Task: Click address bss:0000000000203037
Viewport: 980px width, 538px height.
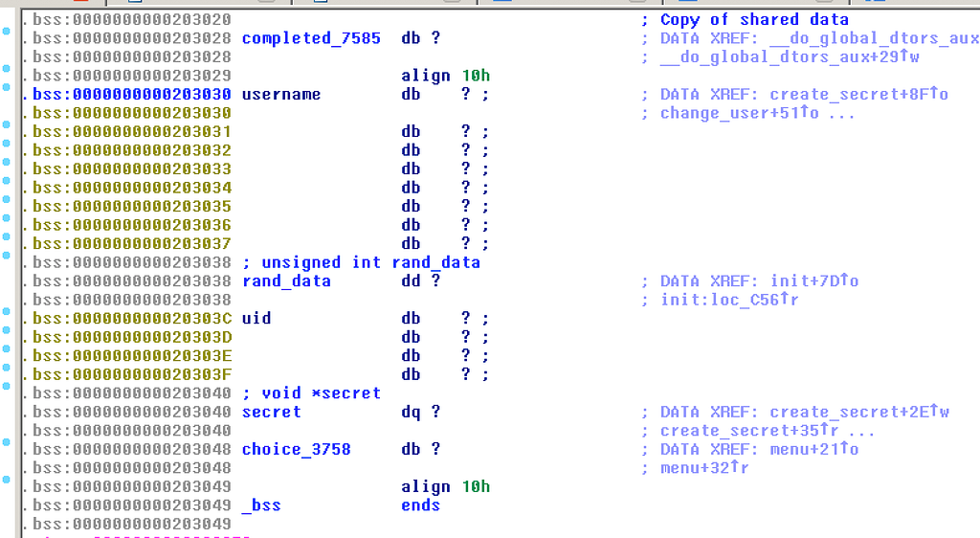Action: pyautogui.click(x=132, y=244)
